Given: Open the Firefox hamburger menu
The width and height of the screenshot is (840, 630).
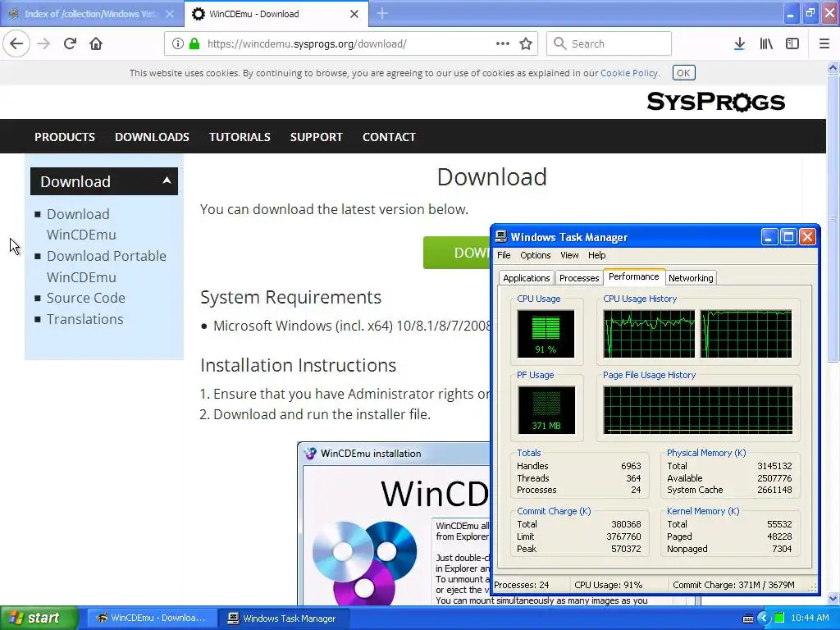Looking at the screenshot, I should (x=824, y=44).
